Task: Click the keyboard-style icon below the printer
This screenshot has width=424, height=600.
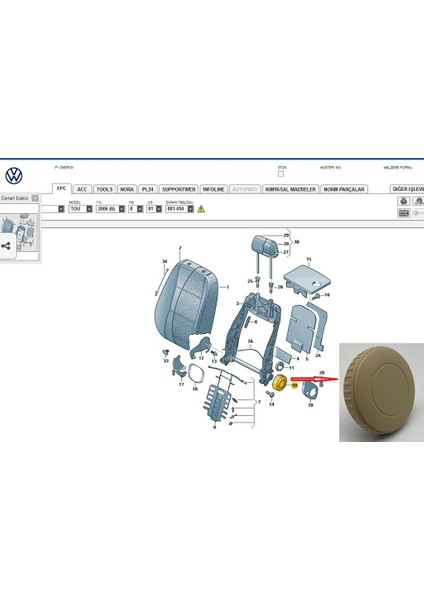Action: [x=404, y=213]
